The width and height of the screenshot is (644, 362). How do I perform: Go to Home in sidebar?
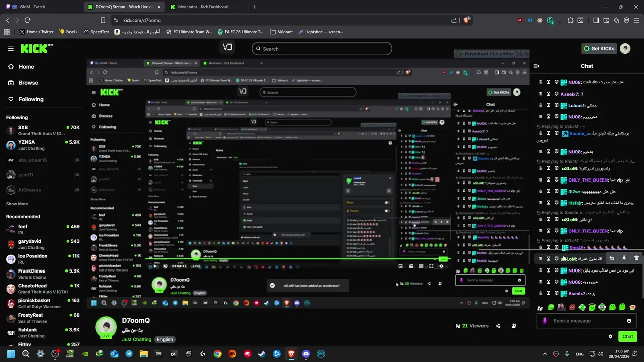[x=21, y=67]
